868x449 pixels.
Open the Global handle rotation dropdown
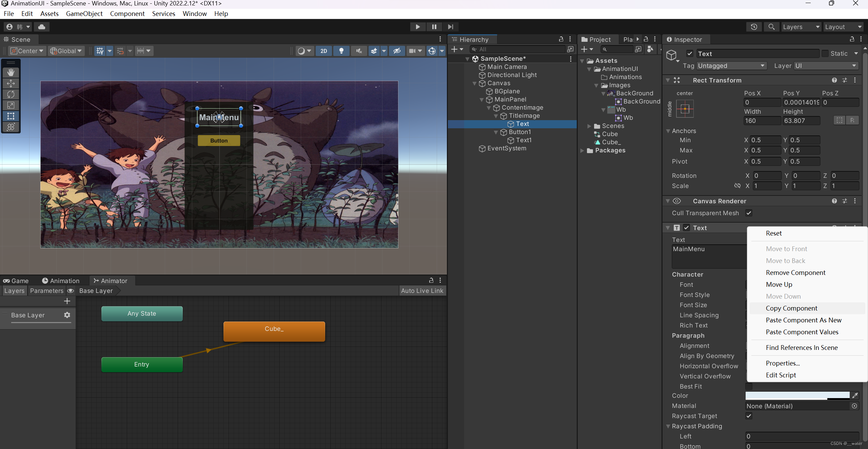click(66, 51)
